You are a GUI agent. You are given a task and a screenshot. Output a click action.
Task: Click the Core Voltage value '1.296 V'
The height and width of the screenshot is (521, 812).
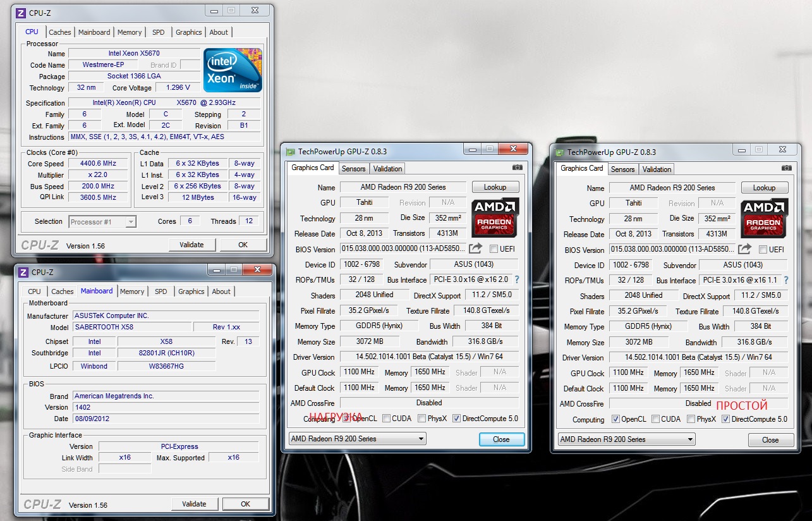pos(178,88)
